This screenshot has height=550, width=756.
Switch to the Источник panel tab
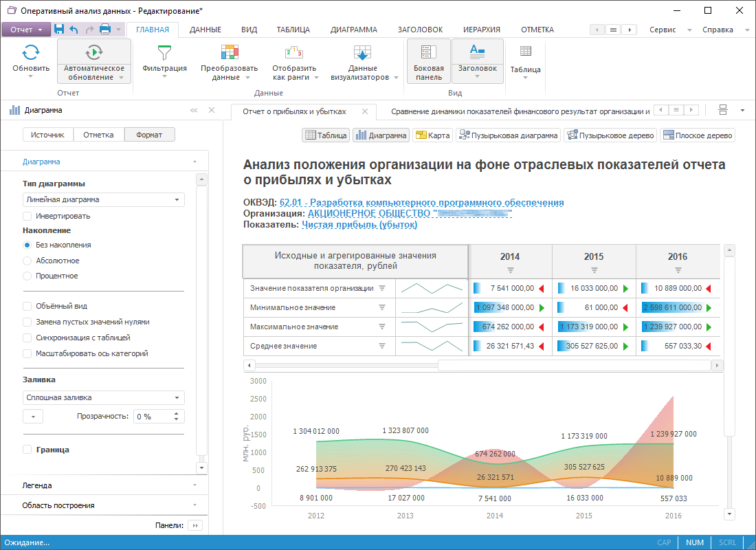(x=47, y=135)
